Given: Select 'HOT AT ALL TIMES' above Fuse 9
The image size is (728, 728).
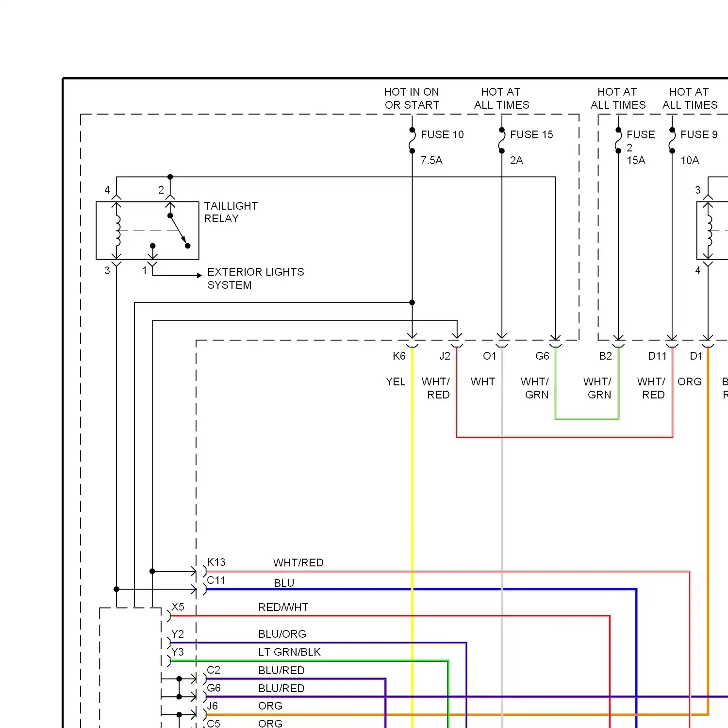Looking at the screenshot, I should pyautogui.click(x=690, y=99).
